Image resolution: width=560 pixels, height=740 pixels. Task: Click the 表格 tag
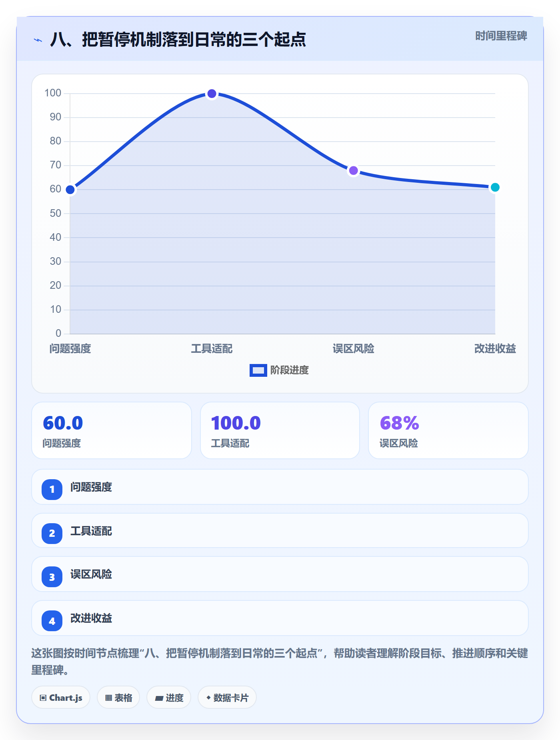118,698
